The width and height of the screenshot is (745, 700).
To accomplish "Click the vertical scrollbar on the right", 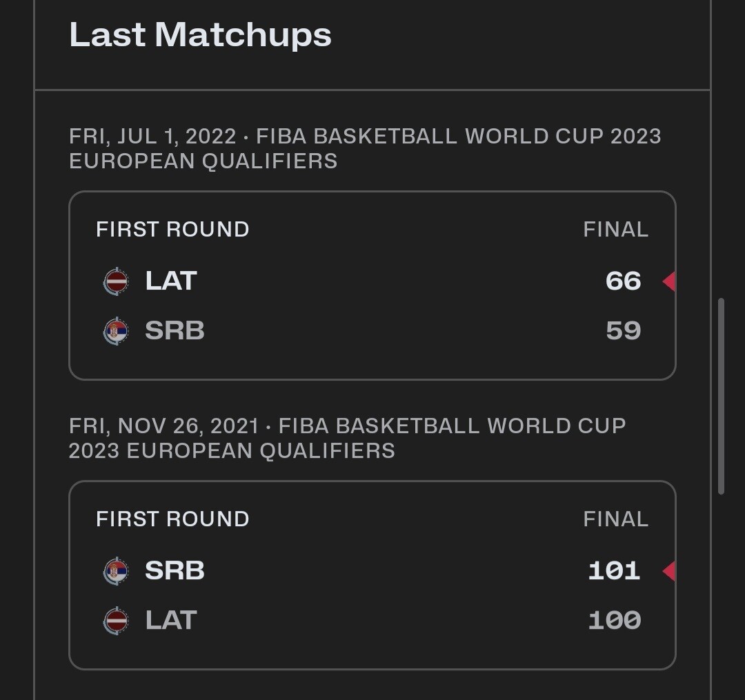I will 721,396.
